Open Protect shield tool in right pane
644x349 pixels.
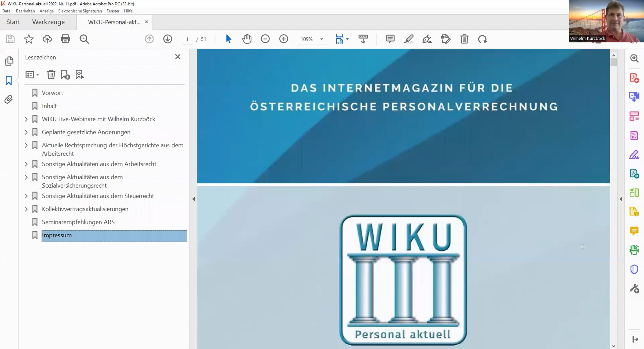click(634, 269)
